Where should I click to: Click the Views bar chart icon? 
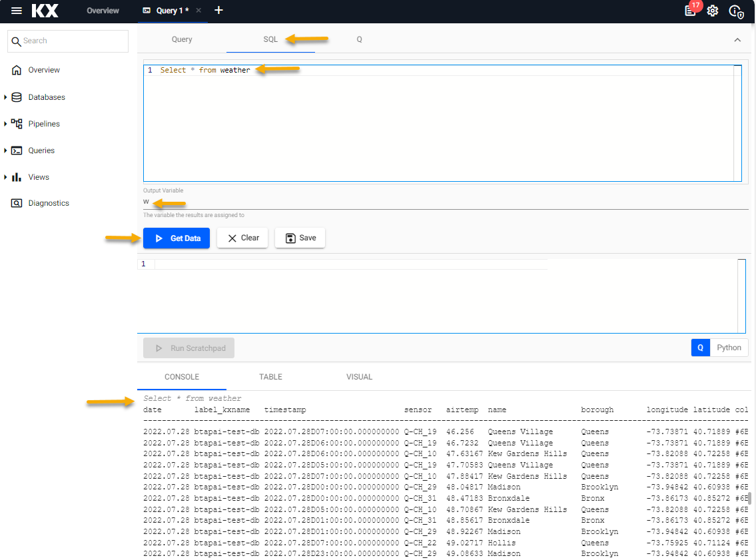[17, 177]
